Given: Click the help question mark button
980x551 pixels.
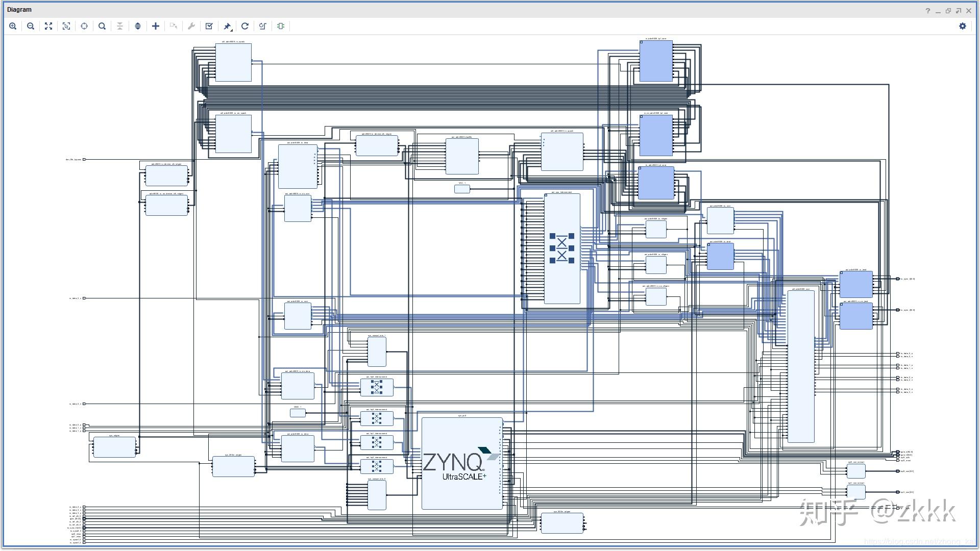Looking at the screenshot, I should click(928, 11).
